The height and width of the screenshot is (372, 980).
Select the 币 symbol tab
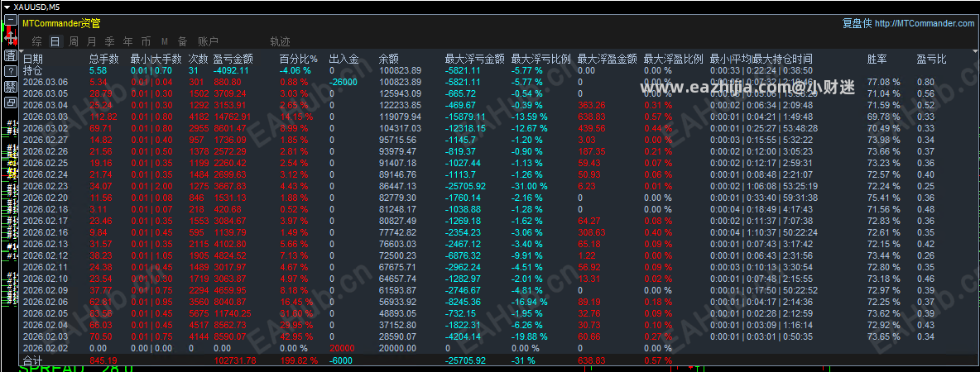click(x=147, y=42)
